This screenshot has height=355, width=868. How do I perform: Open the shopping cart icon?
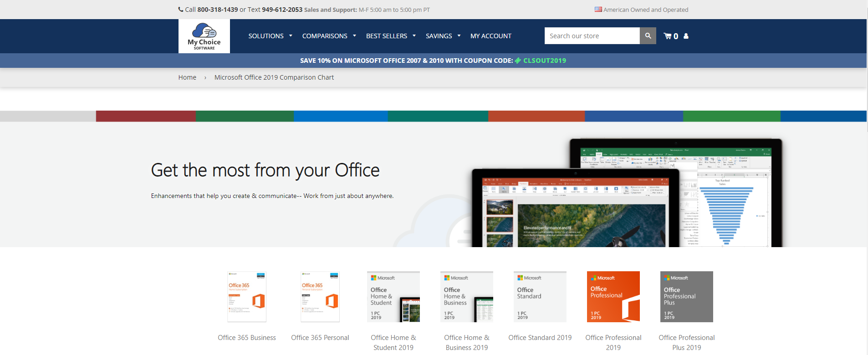[668, 36]
